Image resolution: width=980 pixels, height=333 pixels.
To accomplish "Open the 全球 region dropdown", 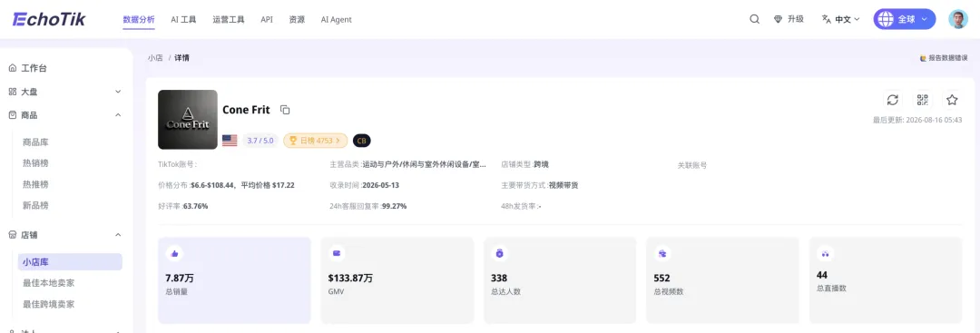I will point(905,19).
